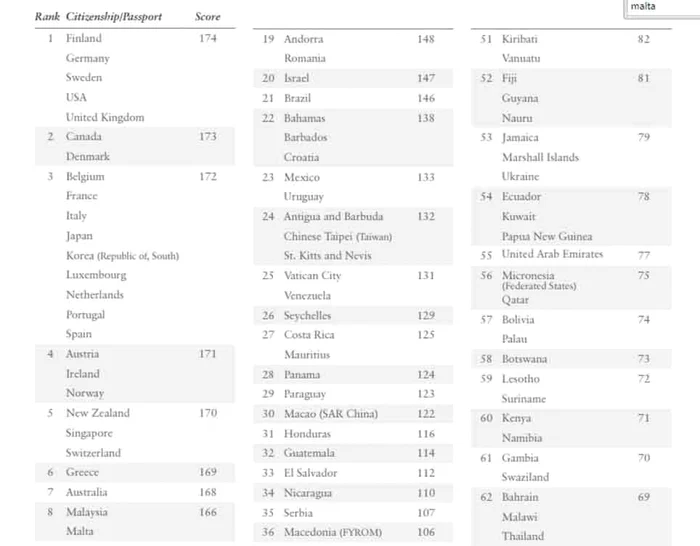Click on New Zealand at rank 5
700x546 pixels.
98,413
